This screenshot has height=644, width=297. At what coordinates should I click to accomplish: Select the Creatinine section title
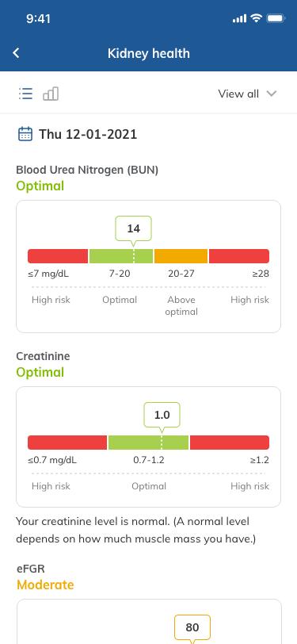43,356
